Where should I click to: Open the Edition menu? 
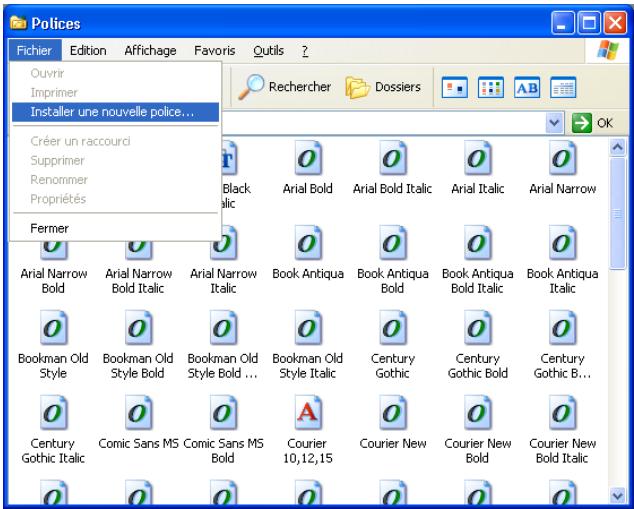pyautogui.click(x=88, y=51)
